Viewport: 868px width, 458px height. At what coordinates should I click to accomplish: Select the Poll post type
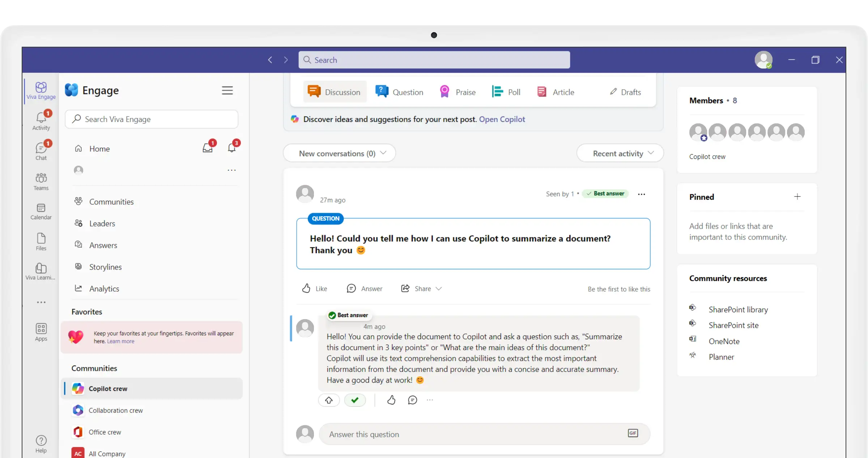pyautogui.click(x=506, y=92)
